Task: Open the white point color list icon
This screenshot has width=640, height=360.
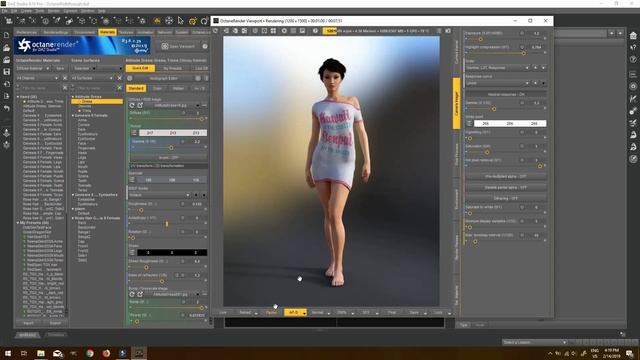Action: point(469,123)
